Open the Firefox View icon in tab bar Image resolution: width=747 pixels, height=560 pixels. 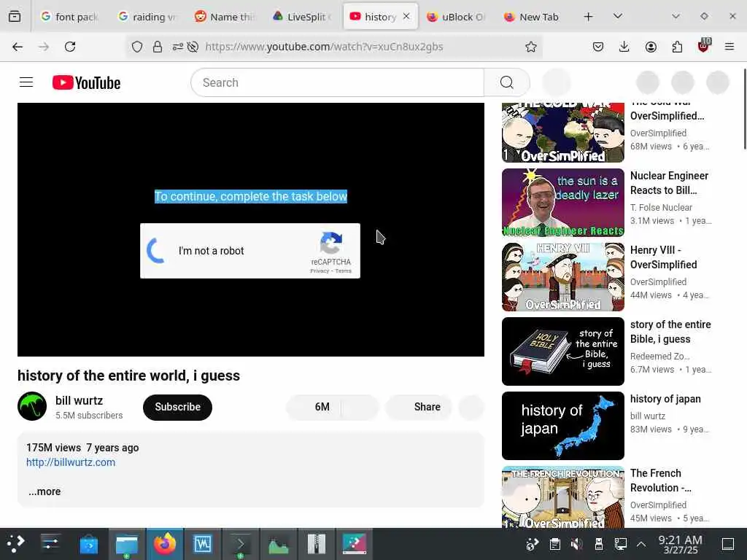[x=15, y=17]
